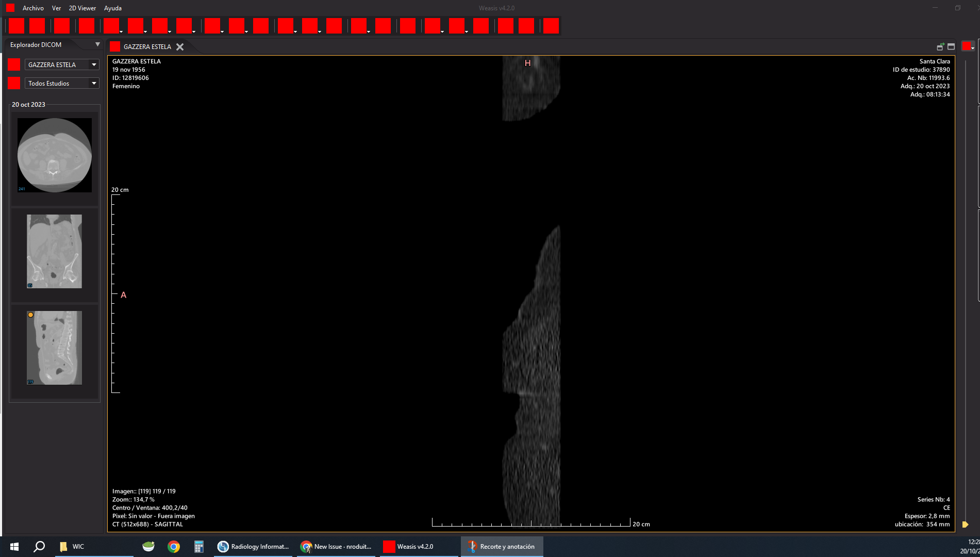
Task: Close the GAZZERA ESTELA tab
Action: coord(179,46)
